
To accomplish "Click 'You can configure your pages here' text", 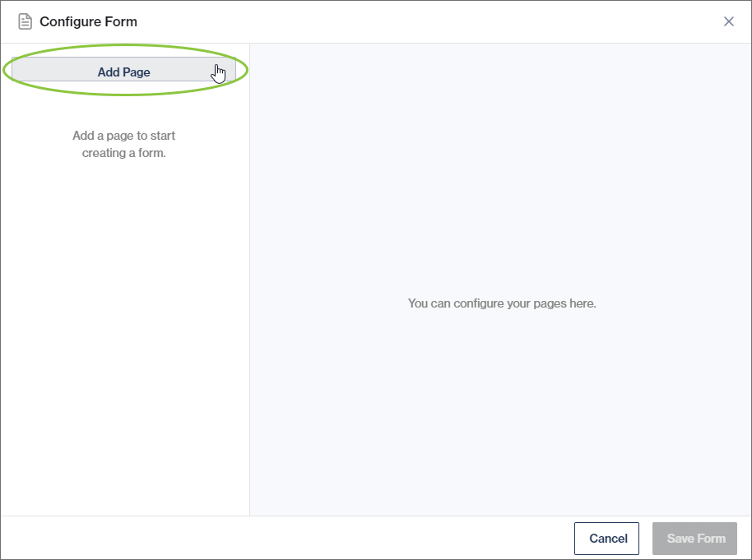I will point(501,303).
